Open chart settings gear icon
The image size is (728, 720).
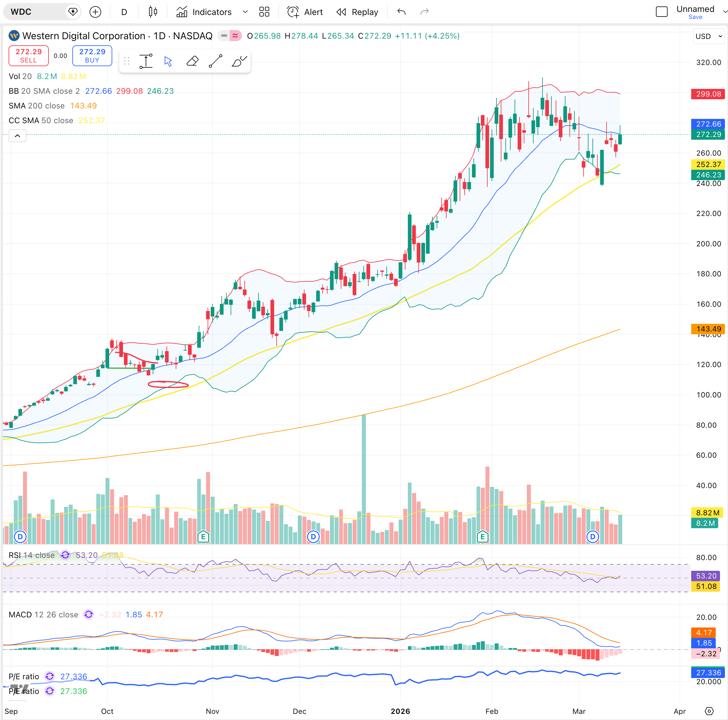point(709,711)
